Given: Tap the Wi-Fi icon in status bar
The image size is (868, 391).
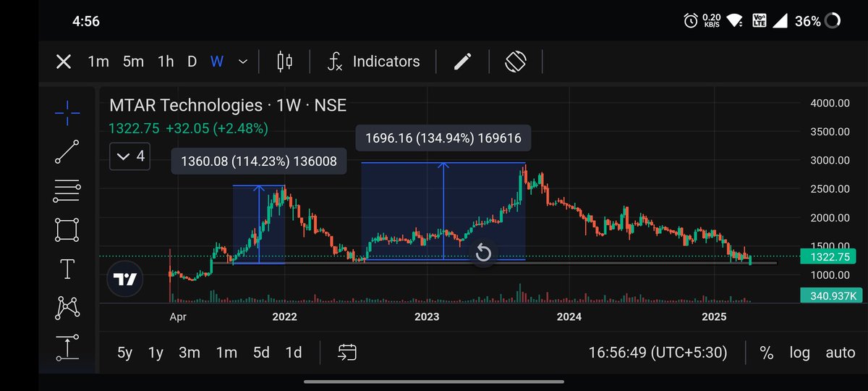Looking at the screenshot, I should pos(735,21).
